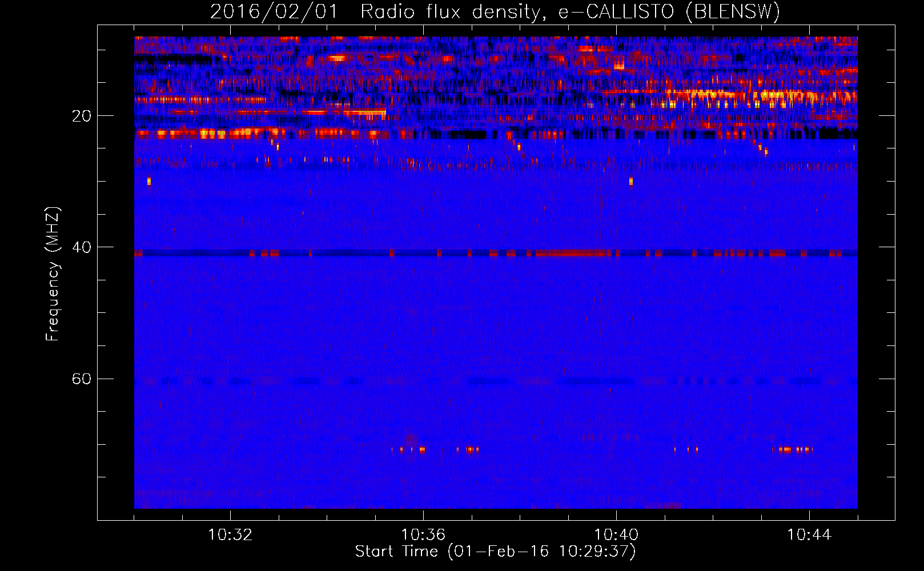
Task: Click the 'Start Time (01-Feb-16 10:29:37)' label
Action: click(496, 552)
